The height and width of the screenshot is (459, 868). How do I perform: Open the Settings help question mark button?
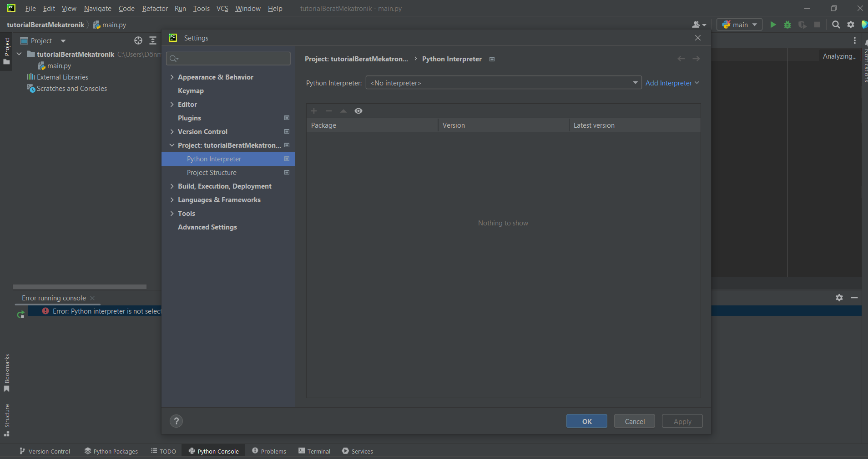point(176,421)
